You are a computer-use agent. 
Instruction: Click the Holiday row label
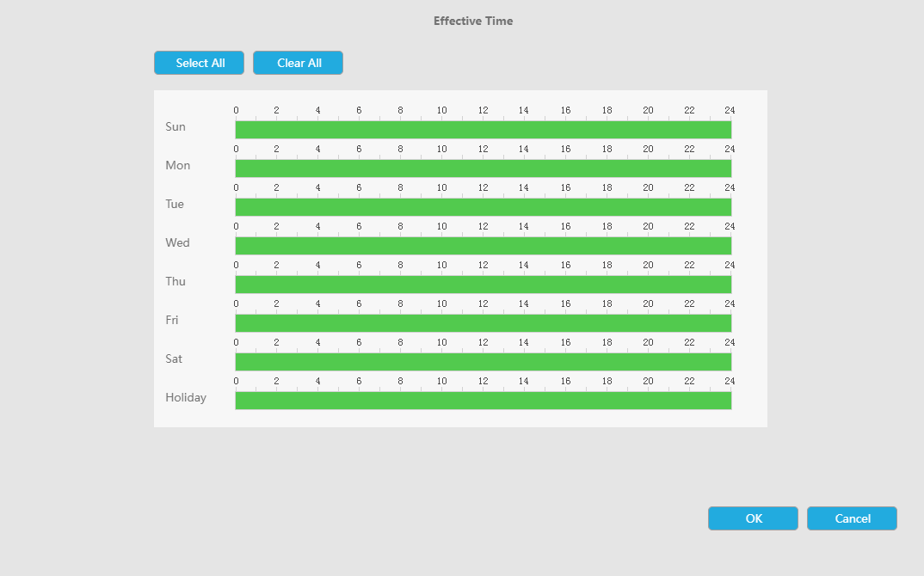pos(186,397)
